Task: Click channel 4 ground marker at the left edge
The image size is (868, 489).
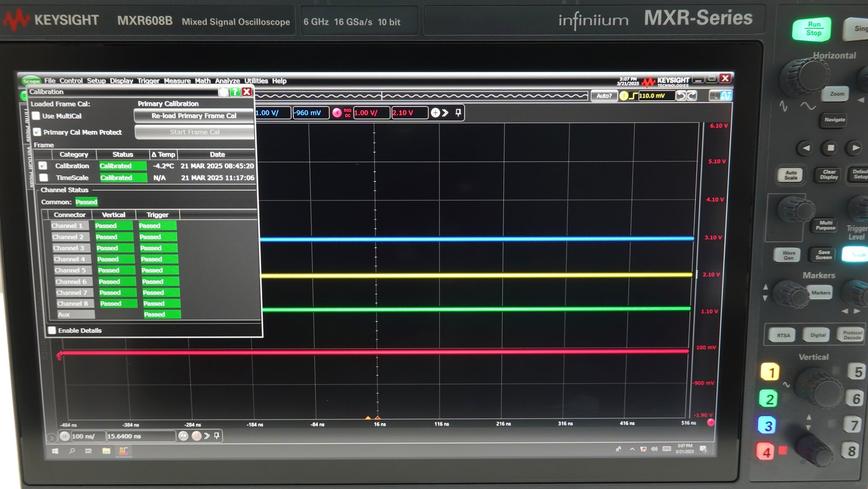Action: click(x=59, y=355)
